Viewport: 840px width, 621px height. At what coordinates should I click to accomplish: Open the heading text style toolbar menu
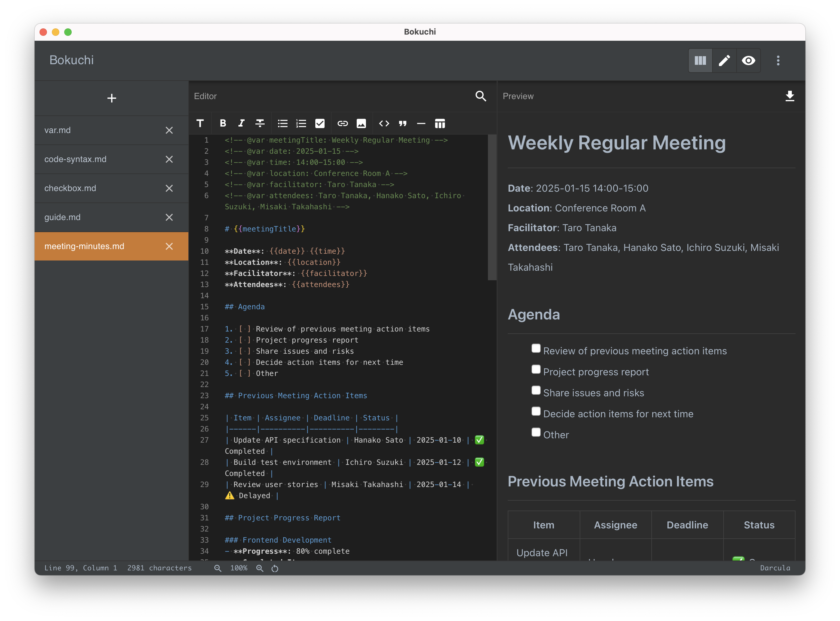pos(200,123)
